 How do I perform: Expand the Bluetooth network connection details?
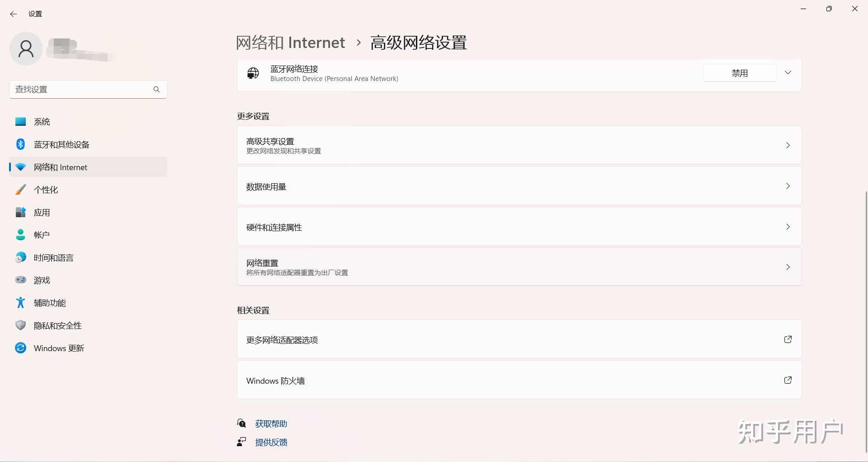[788, 73]
